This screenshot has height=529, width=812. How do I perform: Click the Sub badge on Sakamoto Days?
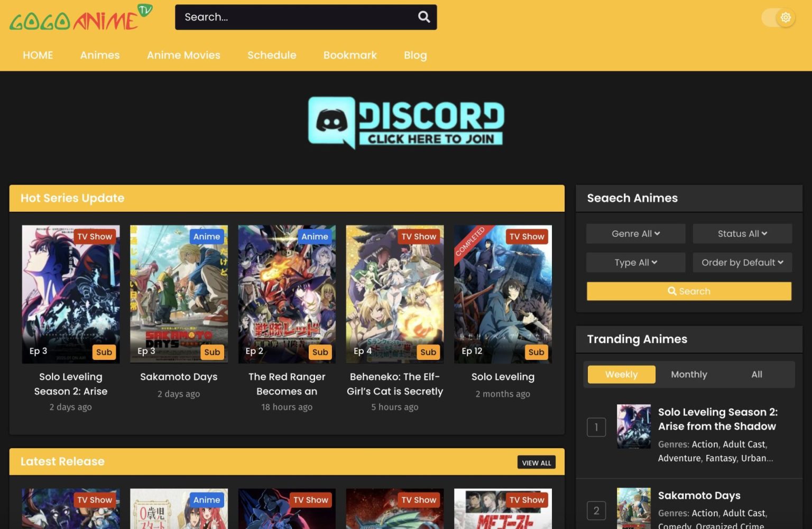(x=212, y=352)
